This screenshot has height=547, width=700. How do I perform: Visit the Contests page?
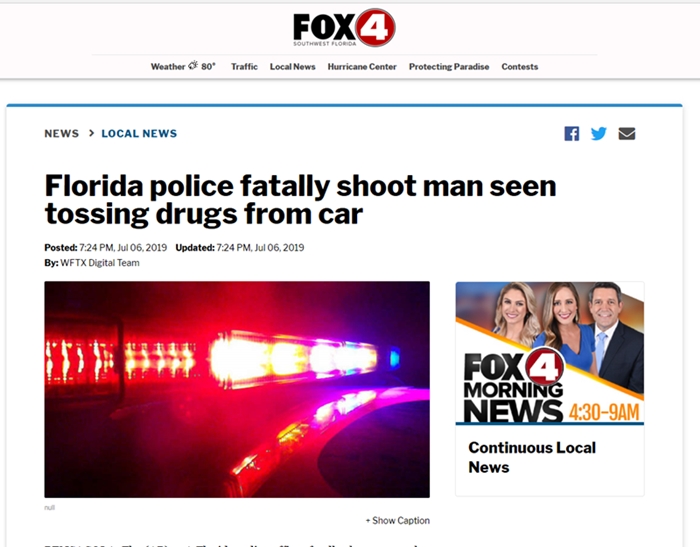point(520,67)
